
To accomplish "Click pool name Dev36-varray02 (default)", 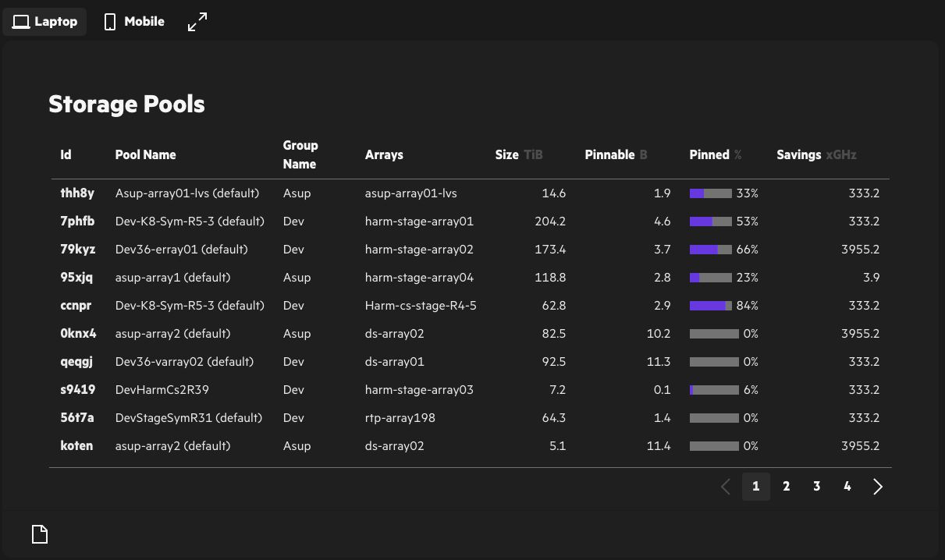I will click(185, 361).
